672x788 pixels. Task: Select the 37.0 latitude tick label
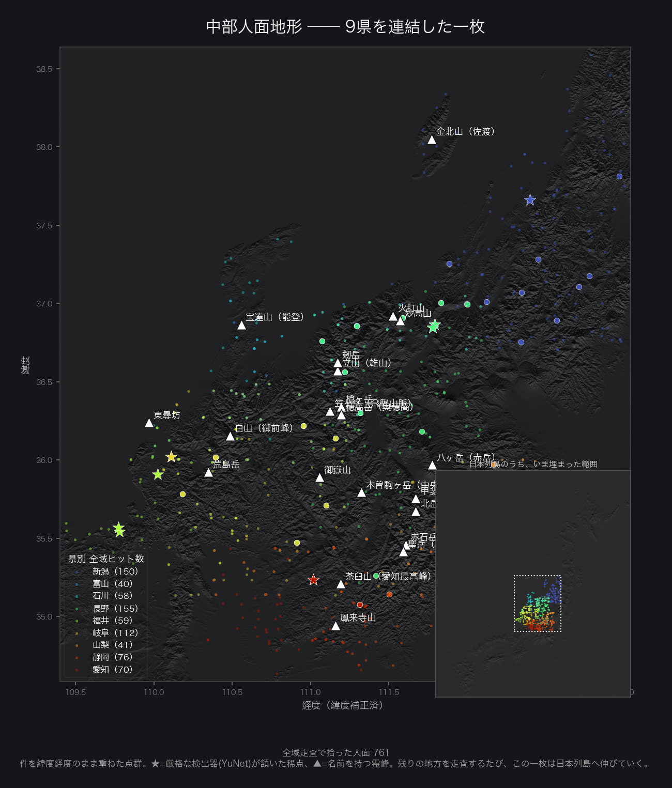(x=44, y=304)
